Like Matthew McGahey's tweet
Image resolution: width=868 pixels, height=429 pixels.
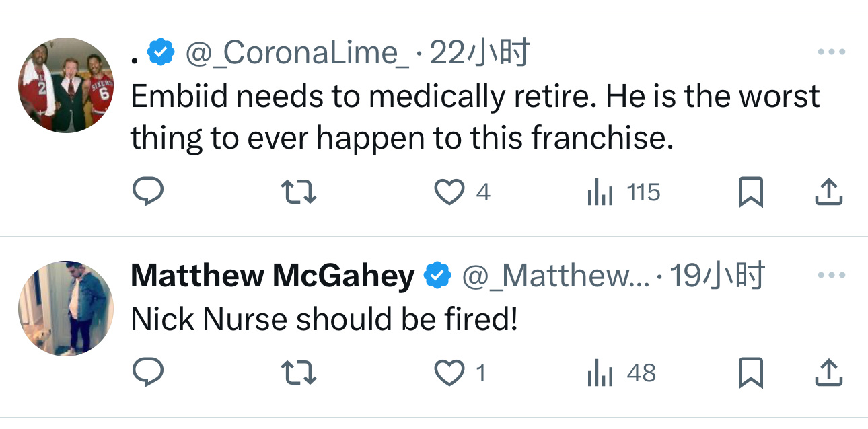(x=449, y=373)
